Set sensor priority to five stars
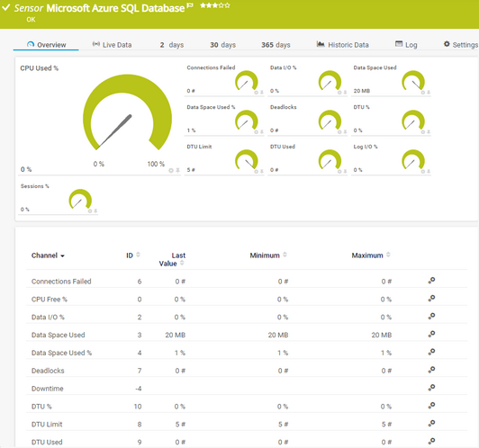479x448 pixels. coord(227,5)
